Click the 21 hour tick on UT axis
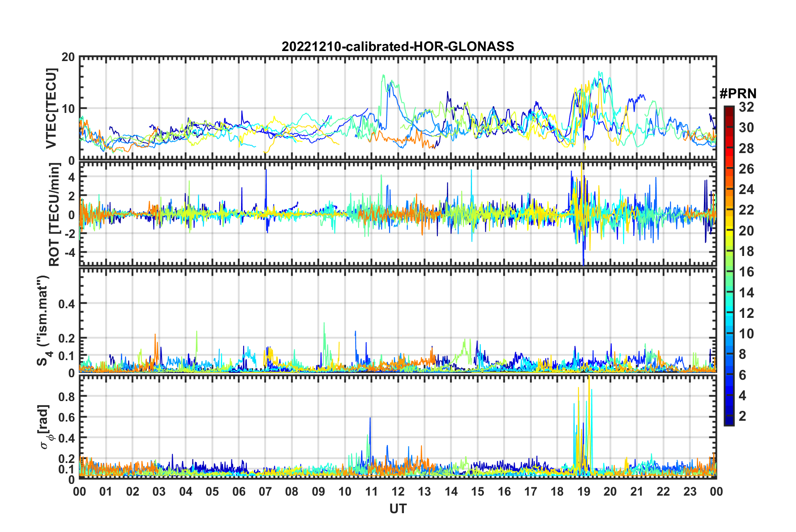The height and width of the screenshot is (532, 796). 637,491
